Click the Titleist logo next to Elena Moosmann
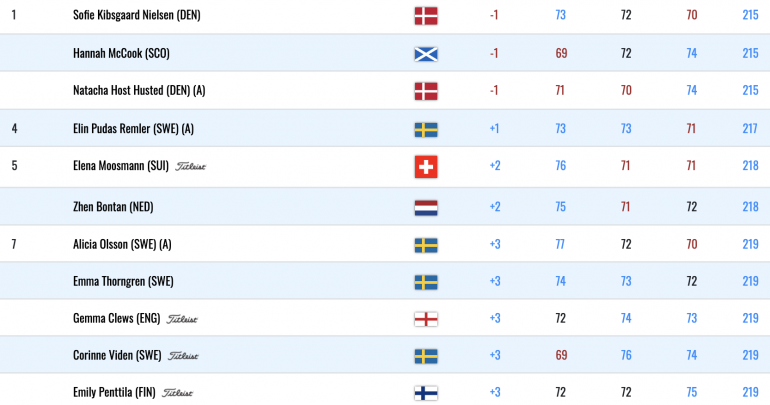770x405 pixels. click(191, 166)
